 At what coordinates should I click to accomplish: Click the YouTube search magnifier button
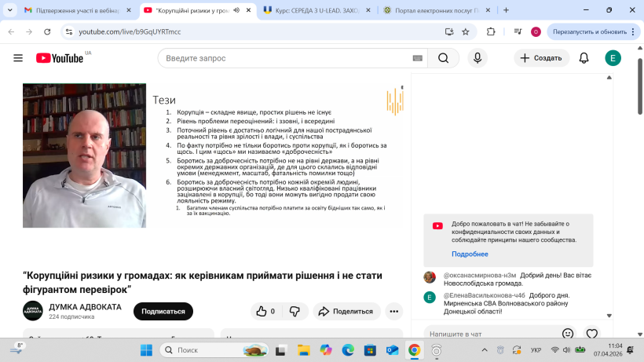[x=443, y=58]
